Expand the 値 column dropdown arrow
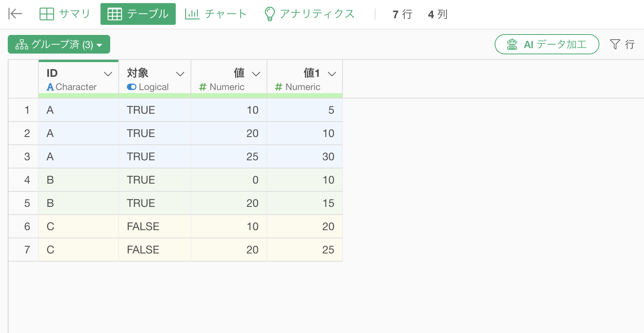 click(x=256, y=74)
